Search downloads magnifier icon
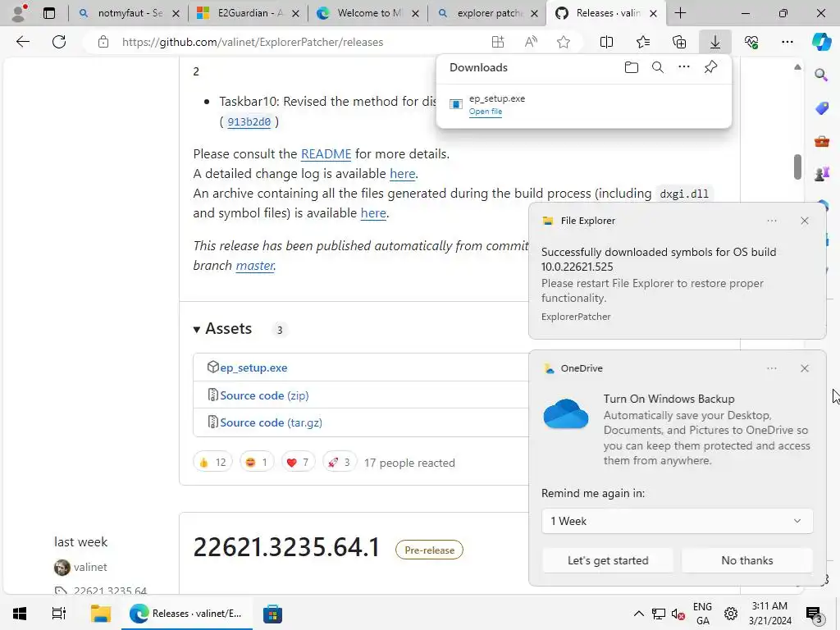 click(657, 67)
